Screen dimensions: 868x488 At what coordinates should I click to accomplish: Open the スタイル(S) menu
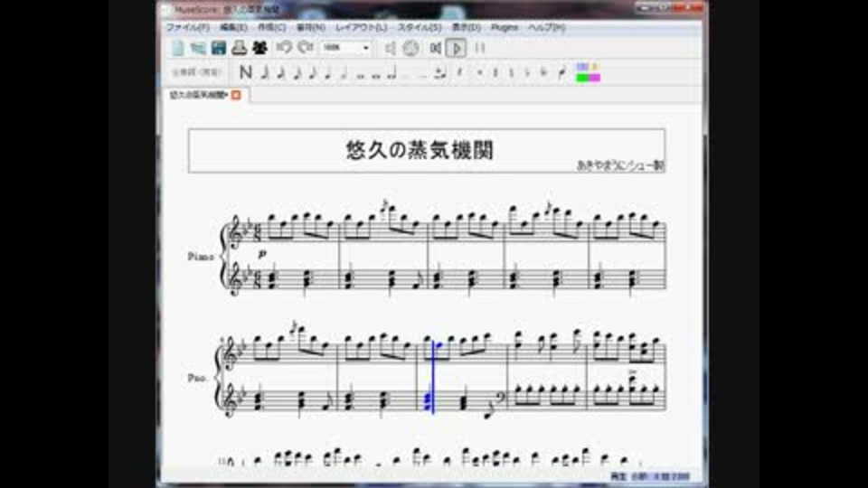[420, 27]
